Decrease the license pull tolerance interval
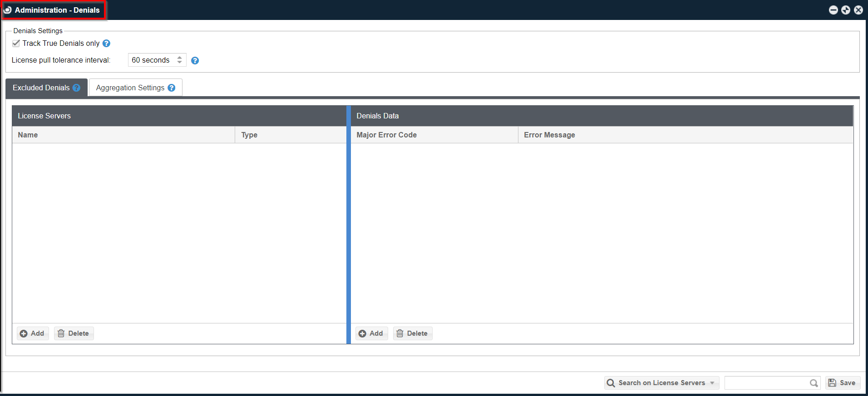The image size is (868, 396). (180, 62)
